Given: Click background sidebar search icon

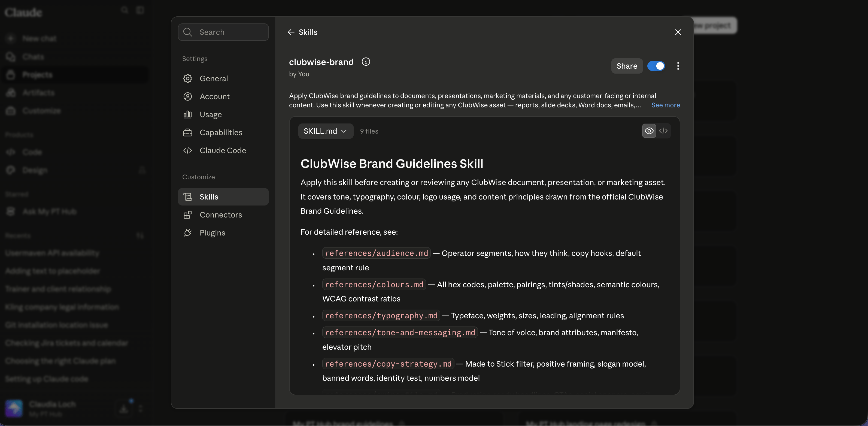Looking at the screenshot, I should click(x=125, y=10).
